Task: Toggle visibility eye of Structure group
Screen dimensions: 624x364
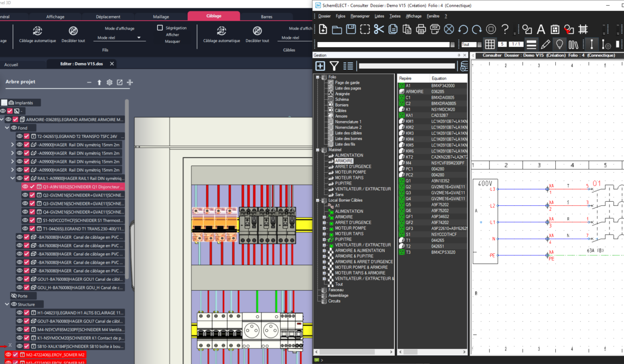Action: [14, 304]
